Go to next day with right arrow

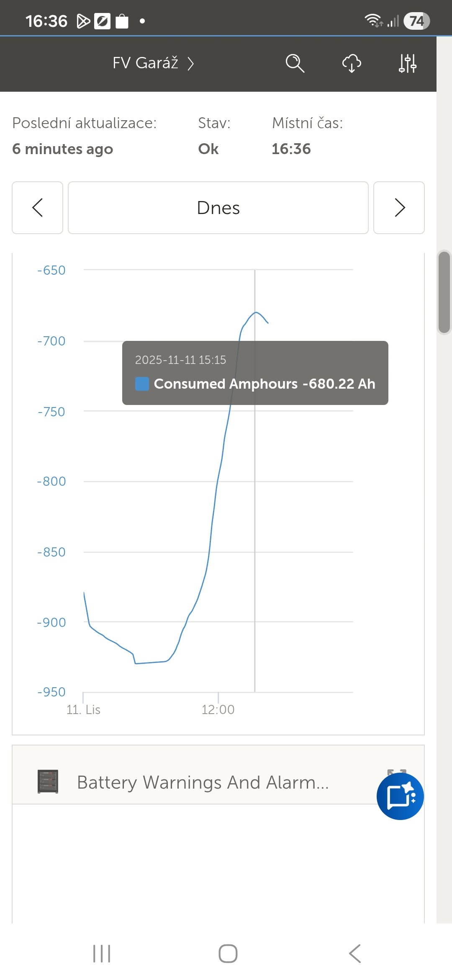coord(399,208)
